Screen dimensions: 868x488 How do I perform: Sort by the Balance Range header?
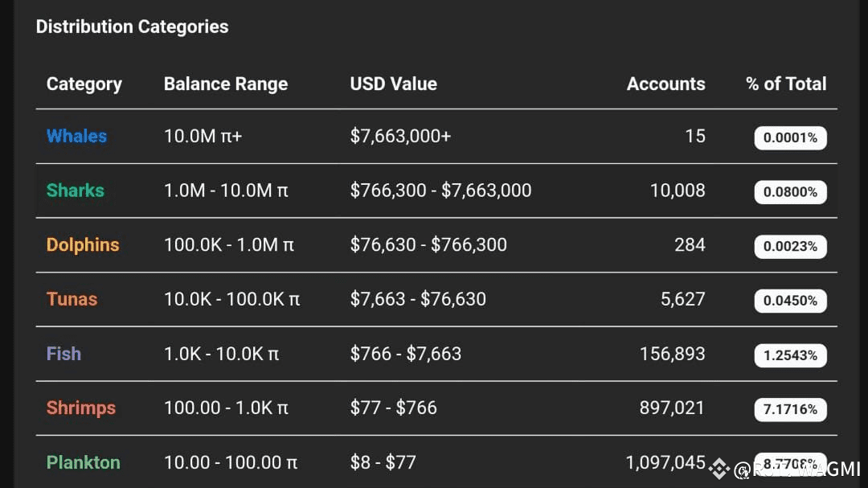(x=226, y=84)
